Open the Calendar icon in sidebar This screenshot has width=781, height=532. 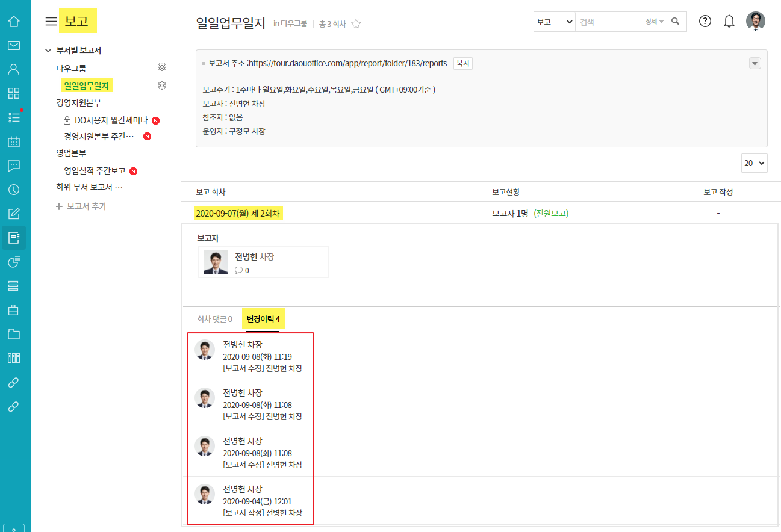(x=13, y=142)
